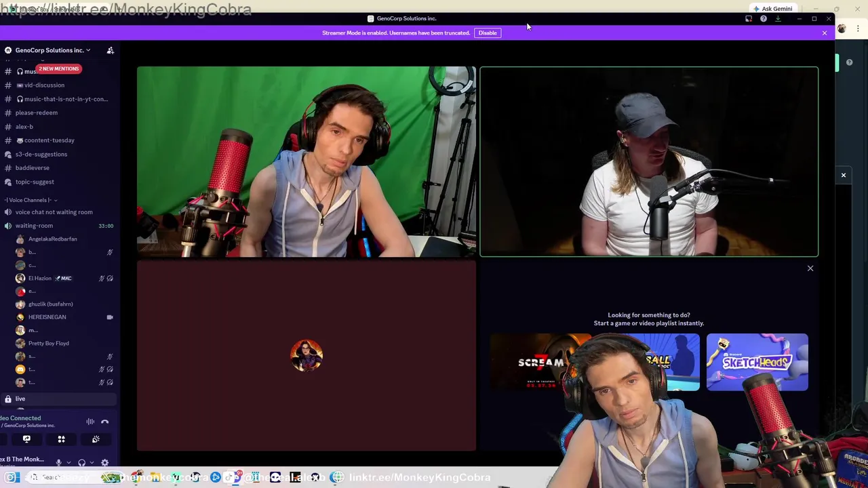This screenshot has width=868, height=488.
Task: Share your screen button in voice panel
Action: click(26, 439)
